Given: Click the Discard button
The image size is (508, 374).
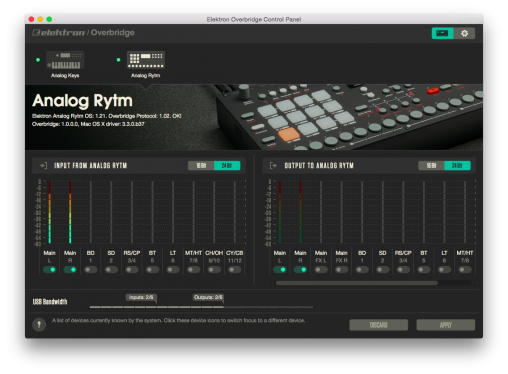Looking at the screenshot, I should point(379,325).
